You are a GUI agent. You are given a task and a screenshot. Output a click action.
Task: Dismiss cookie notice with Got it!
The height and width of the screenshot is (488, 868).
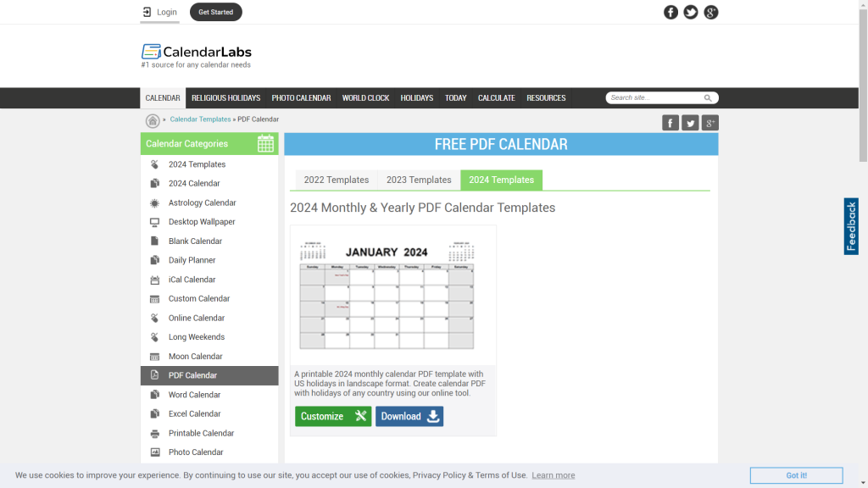click(796, 475)
